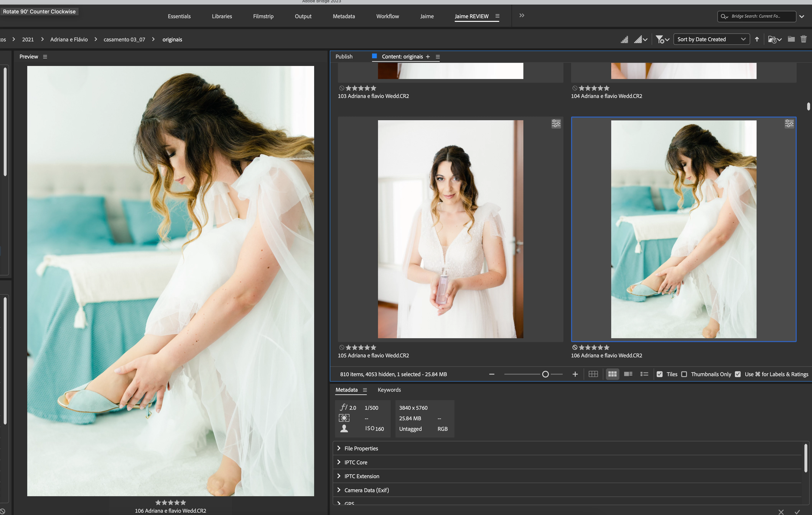Open the Keywords tab
The height and width of the screenshot is (515, 812).
389,390
